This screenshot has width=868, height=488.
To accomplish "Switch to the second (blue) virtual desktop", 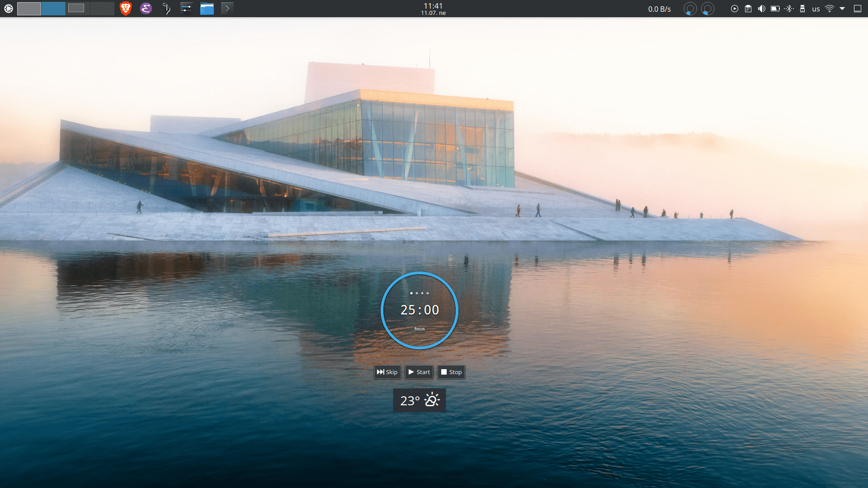I will [x=53, y=9].
